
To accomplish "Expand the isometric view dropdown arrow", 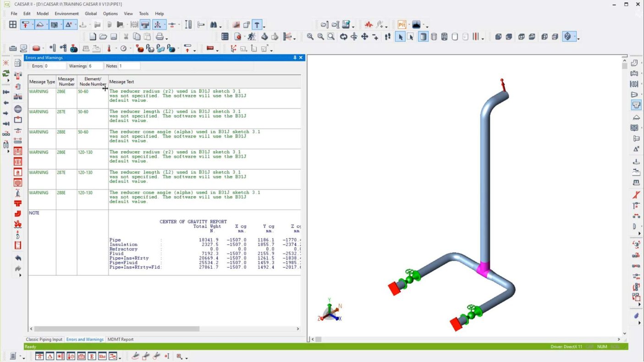I will pyautogui.click(x=578, y=38).
